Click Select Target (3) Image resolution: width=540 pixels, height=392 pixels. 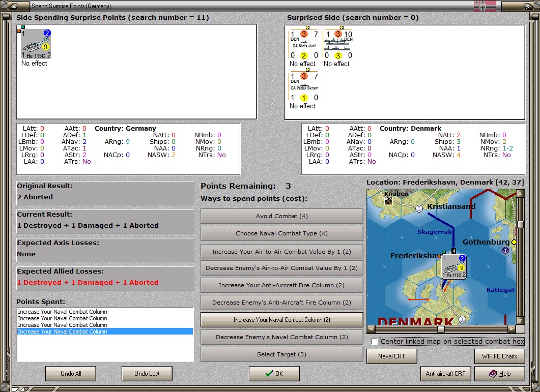coord(282,354)
